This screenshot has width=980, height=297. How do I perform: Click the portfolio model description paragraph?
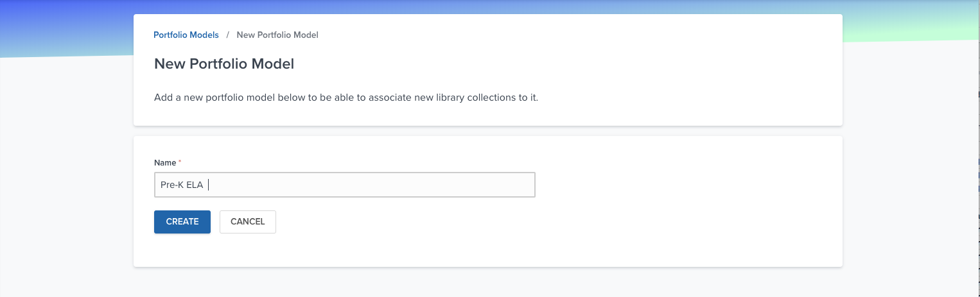pyautogui.click(x=346, y=98)
